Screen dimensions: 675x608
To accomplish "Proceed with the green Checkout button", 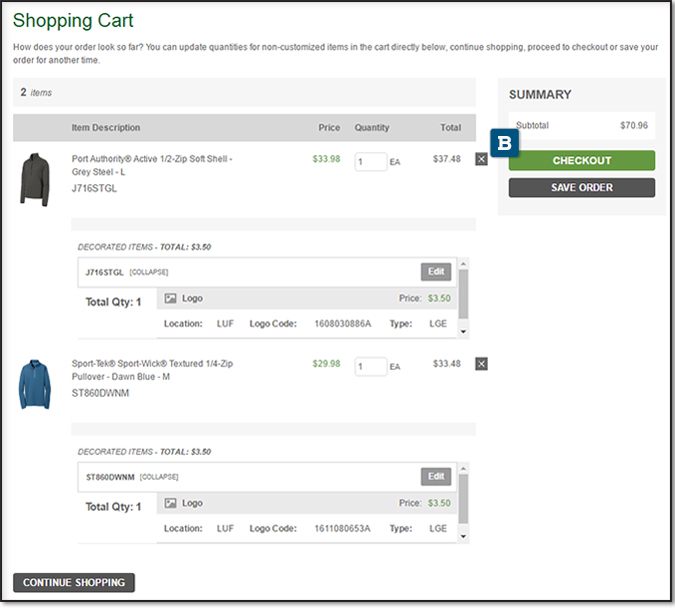I will pos(581,161).
